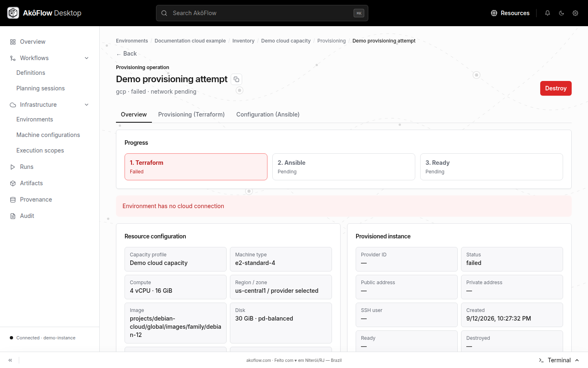Click the akoflow.com footer link

tap(258, 360)
